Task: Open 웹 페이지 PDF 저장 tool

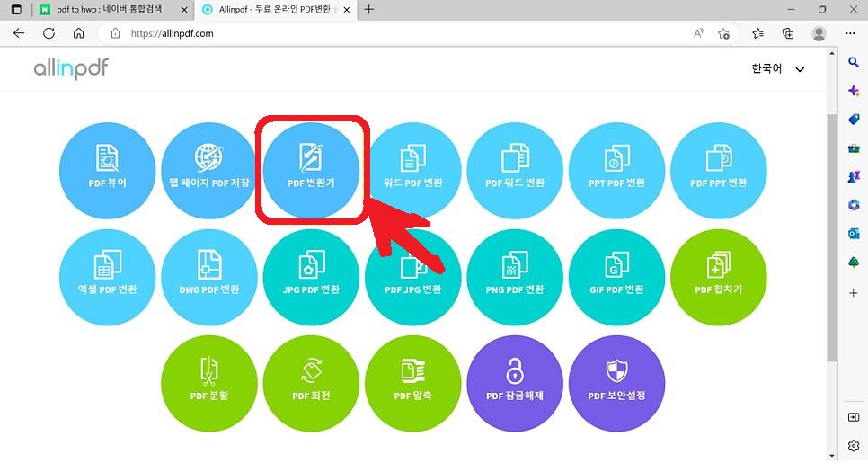Action: 209,171
